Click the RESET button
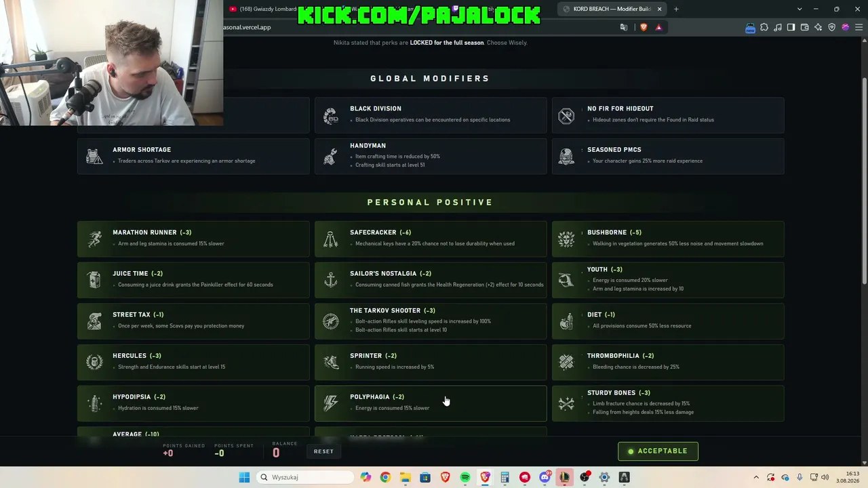The width and height of the screenshot is (868, 488). tap(323, 451)
